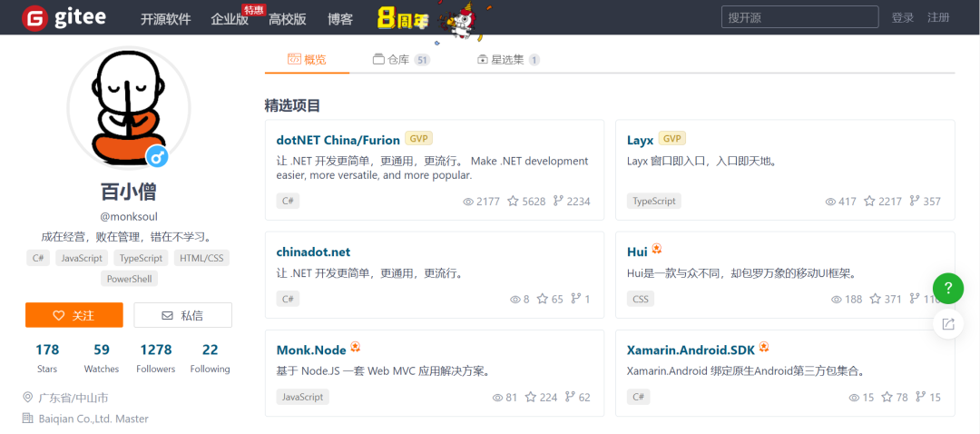Click the fork count 62 on Monk.Node
This screenshot has height=434, width=980.
577,397
